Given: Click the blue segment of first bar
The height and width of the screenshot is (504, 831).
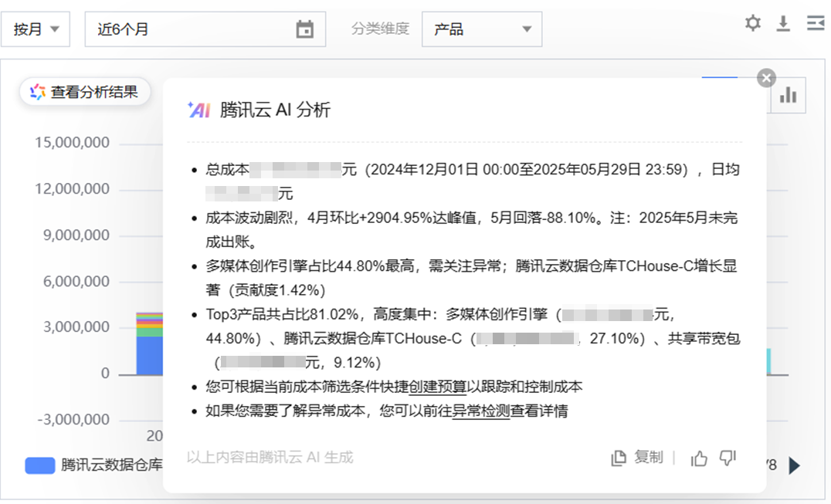Looking at the screenshot, I should (x=150, y=355).
